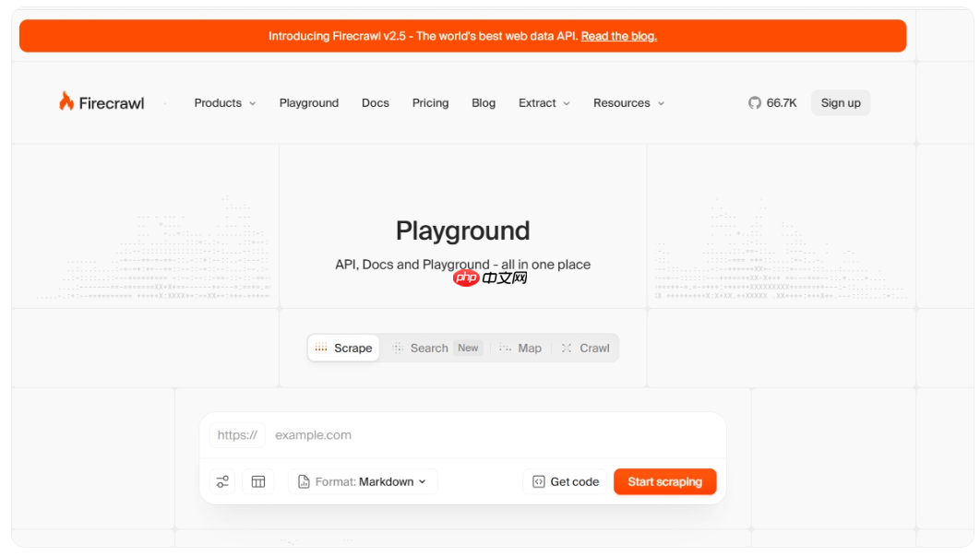This screenshot has height=556, width=980.
Task: Open the Pricing page
Action: [430, 102]
